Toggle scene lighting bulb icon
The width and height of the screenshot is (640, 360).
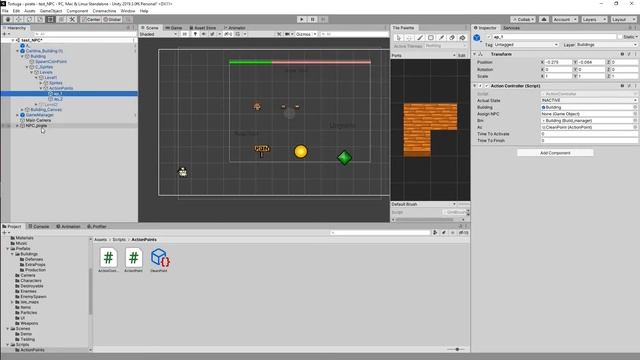pos(195,34)
